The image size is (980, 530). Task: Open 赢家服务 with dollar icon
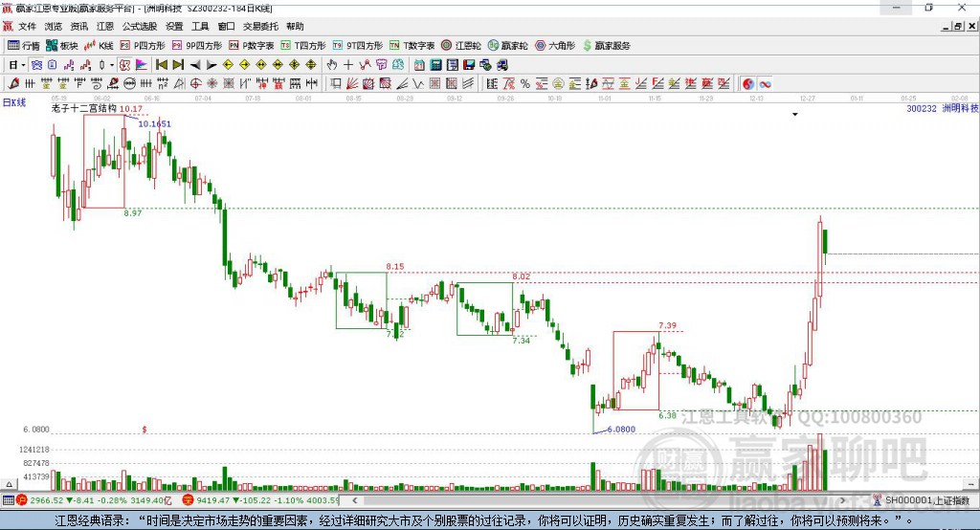[x=606, y=46]
